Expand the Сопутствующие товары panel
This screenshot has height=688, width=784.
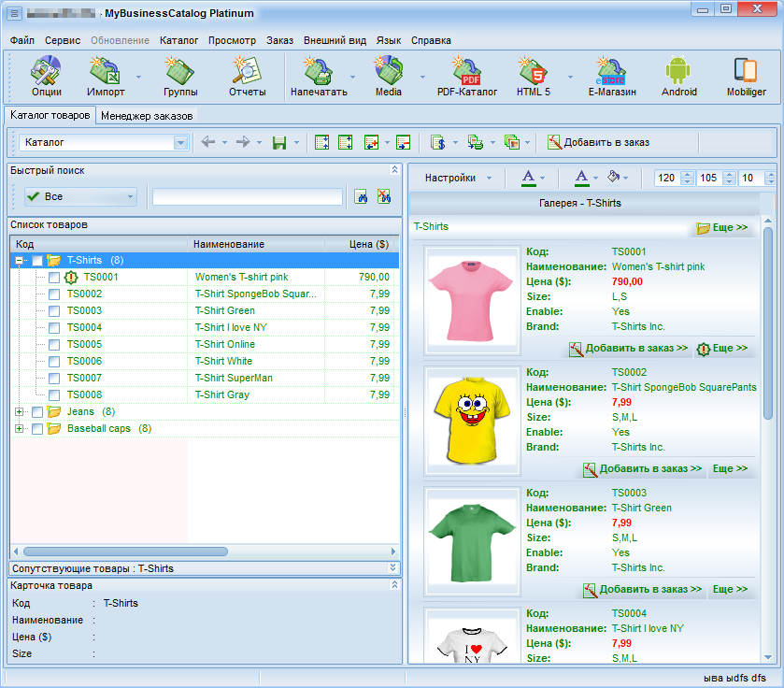coord(393,567)
